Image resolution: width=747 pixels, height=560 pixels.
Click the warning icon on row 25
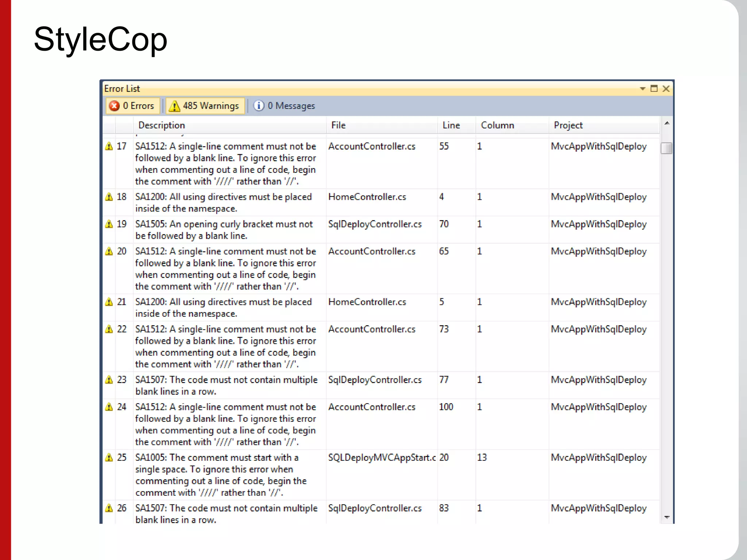pos(109,457)
